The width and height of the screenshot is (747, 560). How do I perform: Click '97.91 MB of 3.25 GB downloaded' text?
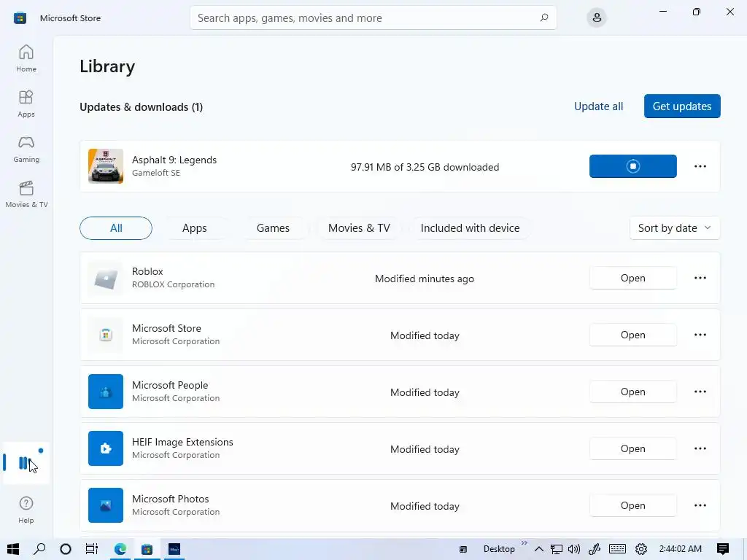425,167
